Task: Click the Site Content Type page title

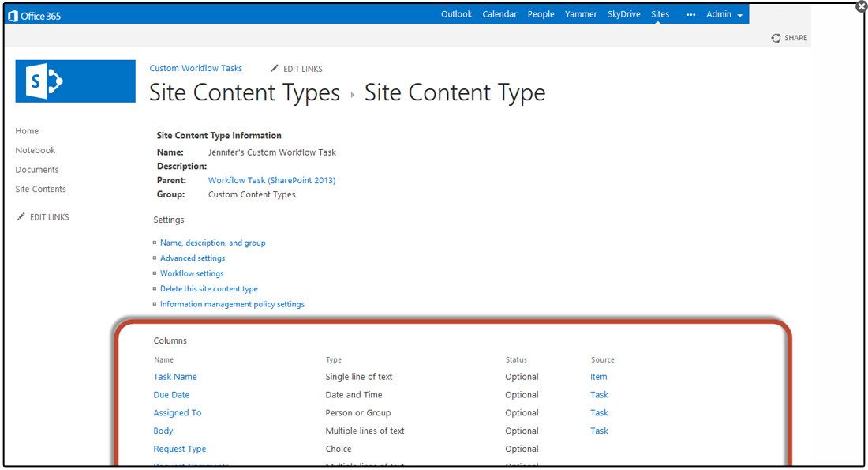Action: (x=455, y=92)
